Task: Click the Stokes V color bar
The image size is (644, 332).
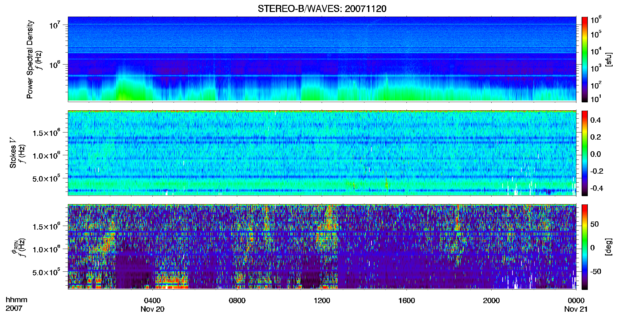Action: point(585,153)
